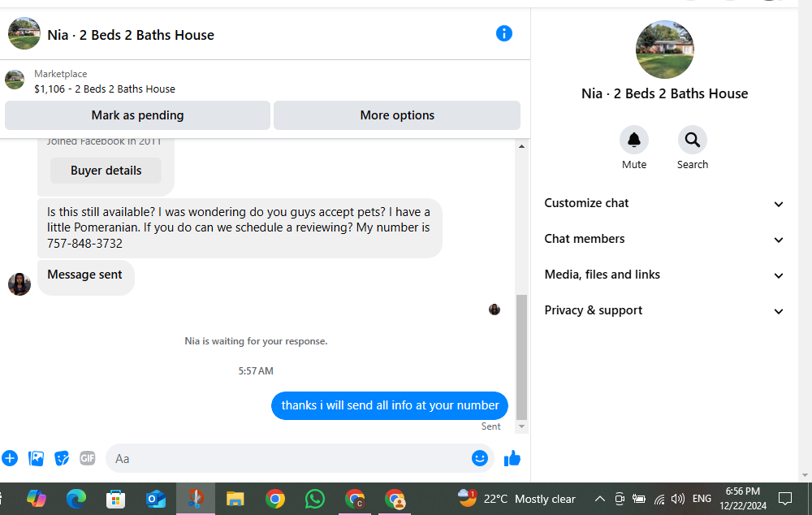This screenshot has width=812, height=515.
Task: Attach a photo using the image icon
Action: click(36, 458)
